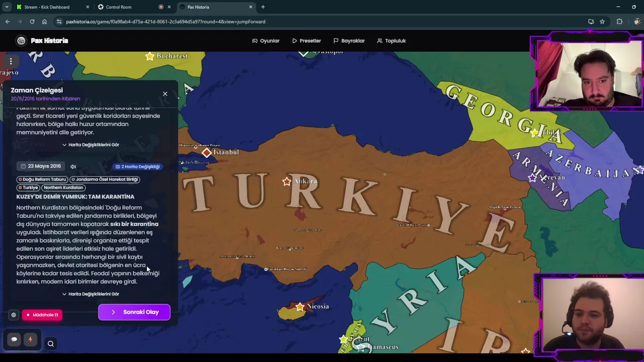The height and width of the screenshot is (362, 644).
Task: Click the address bar URL
Action: point(166,22)
